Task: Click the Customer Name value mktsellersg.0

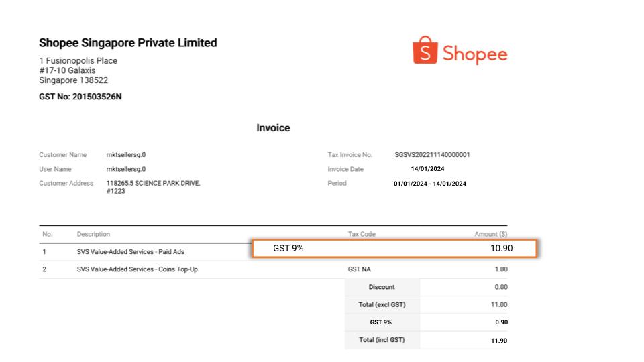Action: tap(126, 155)
